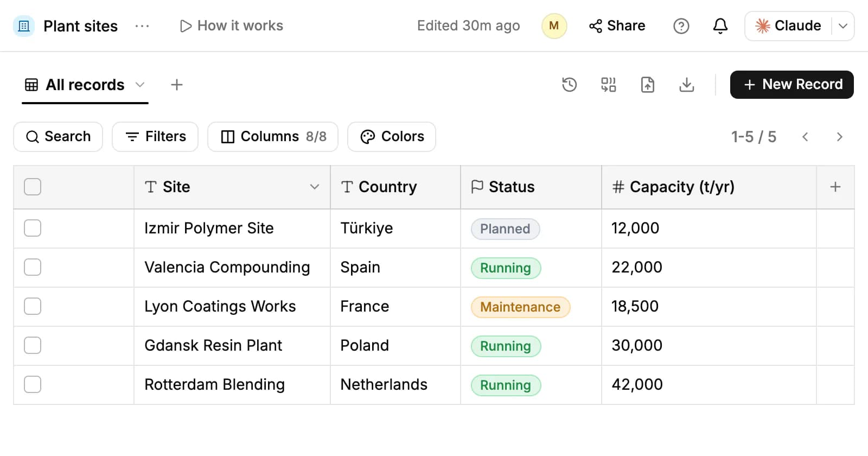868x456 pixels.
Task: Click the QR code scan icon
Action: [608, 85]
